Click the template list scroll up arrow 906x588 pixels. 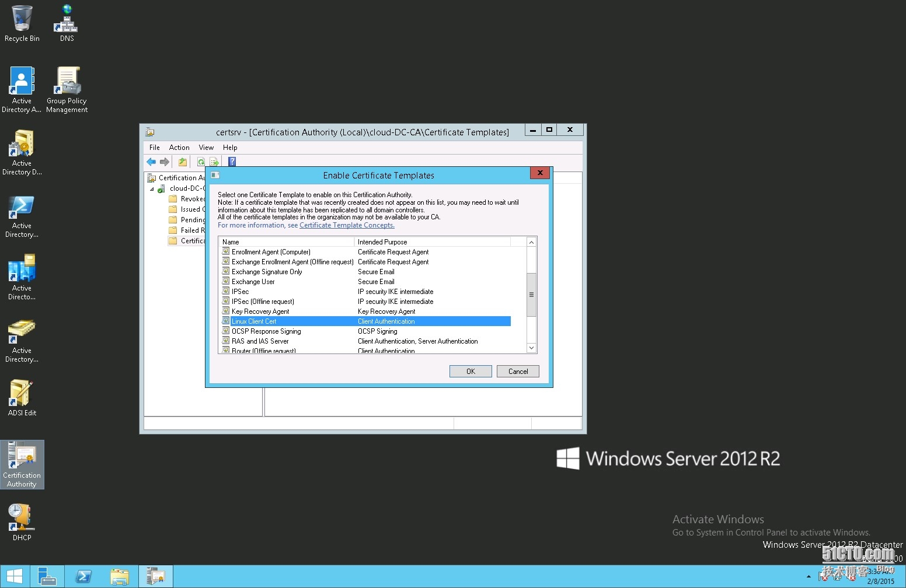tap(531, 242)
